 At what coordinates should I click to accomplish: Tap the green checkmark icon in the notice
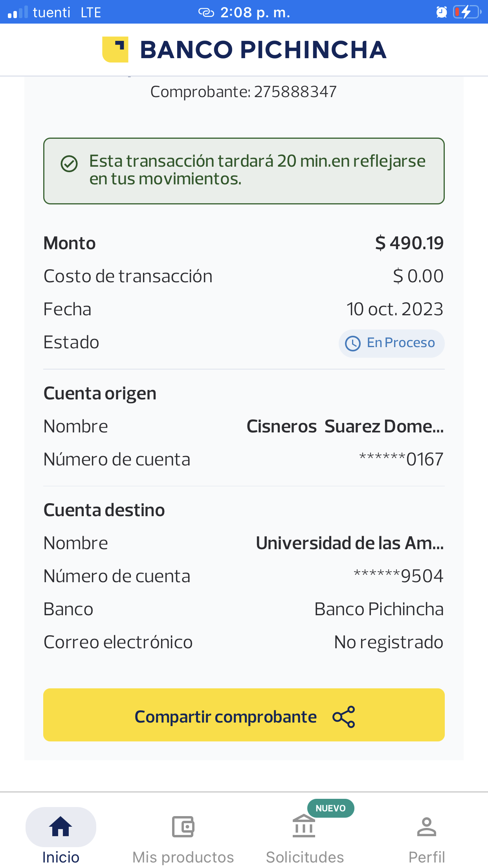[69, 164]
